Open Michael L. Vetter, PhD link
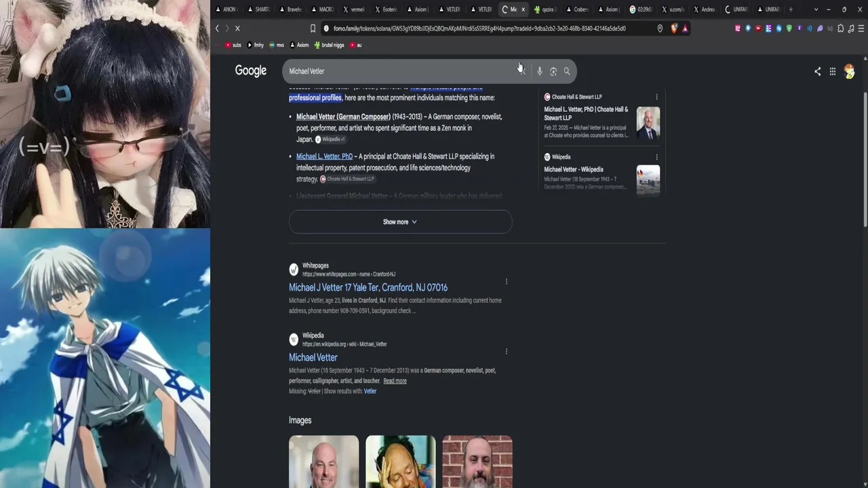This screenshot has height=488, width=868. tap(324, 157)
